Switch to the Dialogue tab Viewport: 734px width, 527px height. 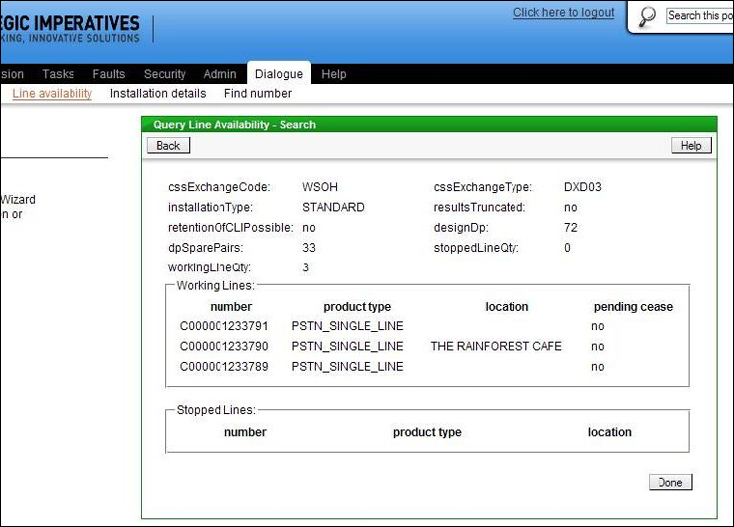click(279, 74)
